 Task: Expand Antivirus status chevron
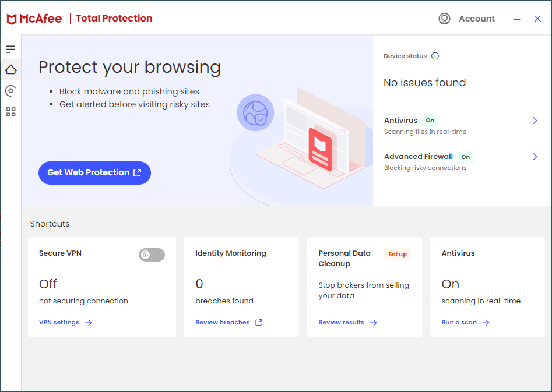[x=535, y=121]
